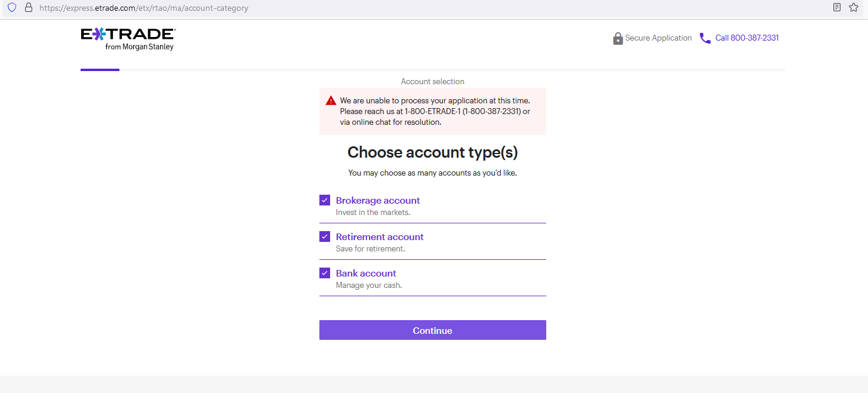
Task: Click the Account selection step label
Action: point(432,81)
